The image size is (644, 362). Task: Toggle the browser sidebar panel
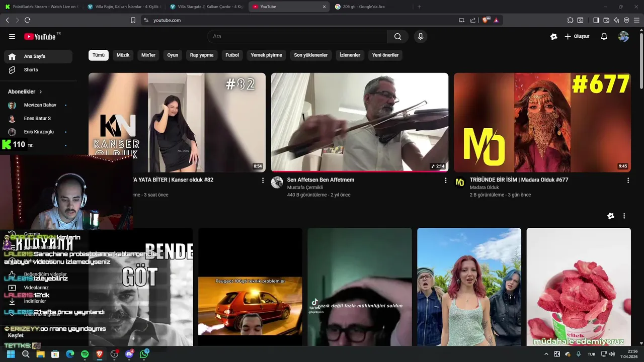596,20
